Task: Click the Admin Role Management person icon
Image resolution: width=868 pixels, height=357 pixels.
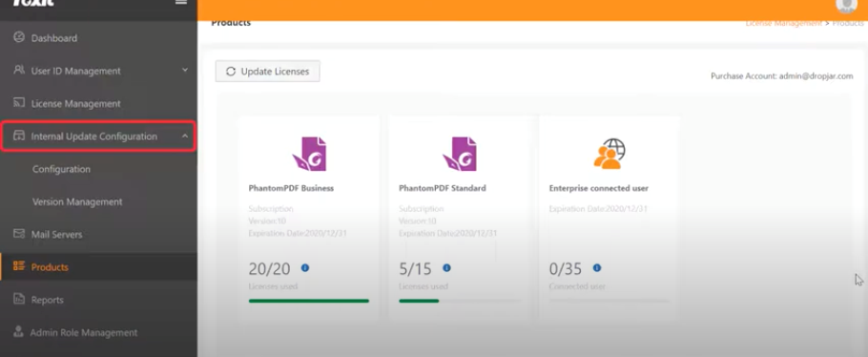Action: point(19,332)
